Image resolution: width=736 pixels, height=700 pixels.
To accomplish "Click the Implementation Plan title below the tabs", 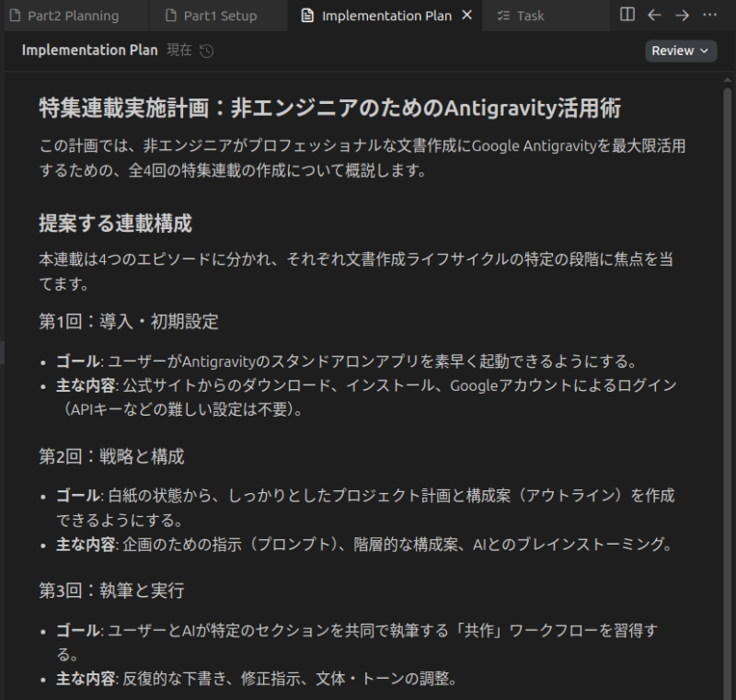I will [89, 51].
